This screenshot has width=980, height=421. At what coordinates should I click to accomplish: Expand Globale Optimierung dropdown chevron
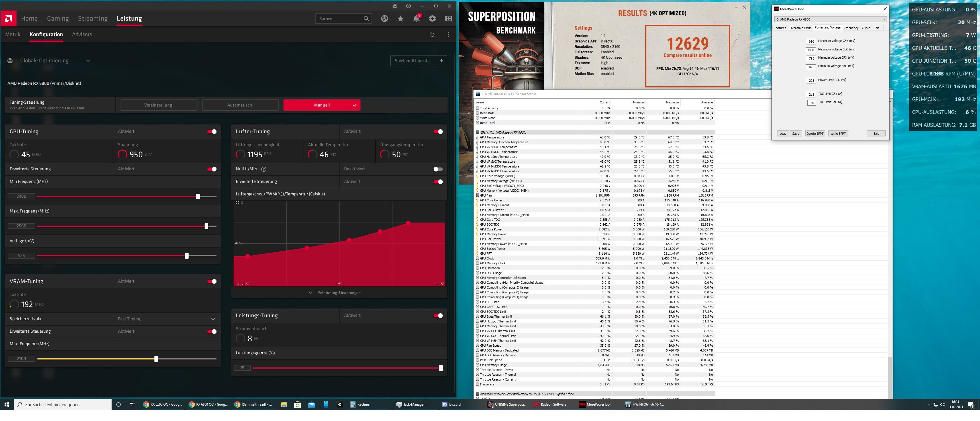[x=88, y=60]
